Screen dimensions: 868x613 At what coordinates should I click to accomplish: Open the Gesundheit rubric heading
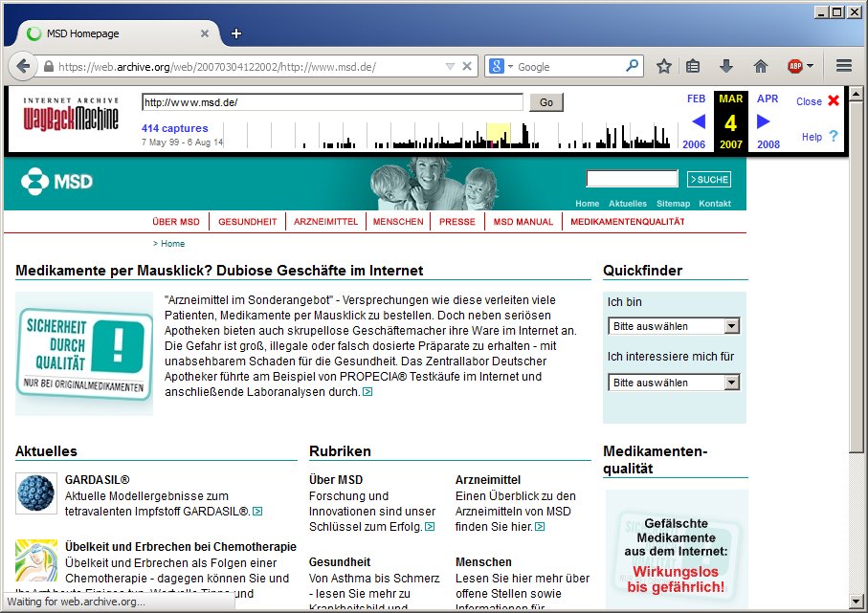[340, 562]
